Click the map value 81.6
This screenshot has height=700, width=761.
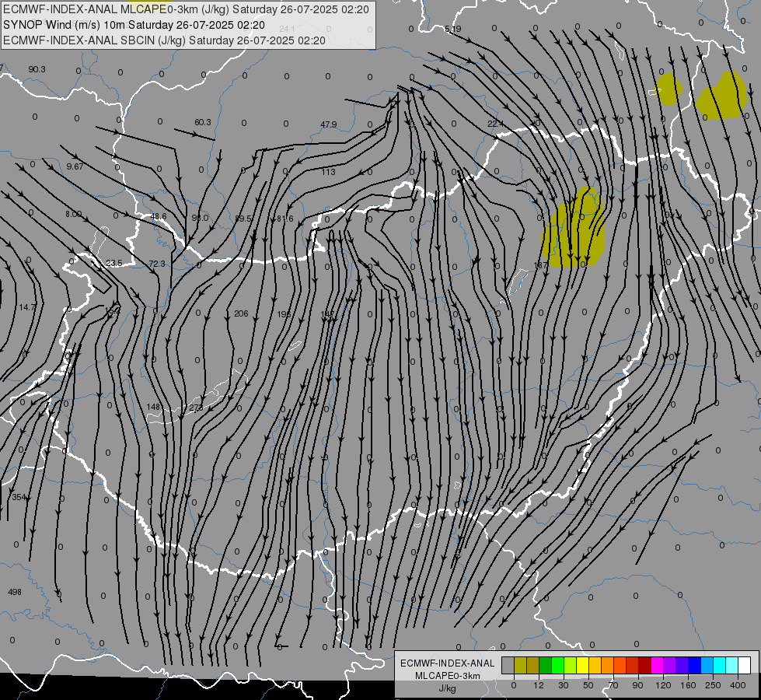(285, 219)
